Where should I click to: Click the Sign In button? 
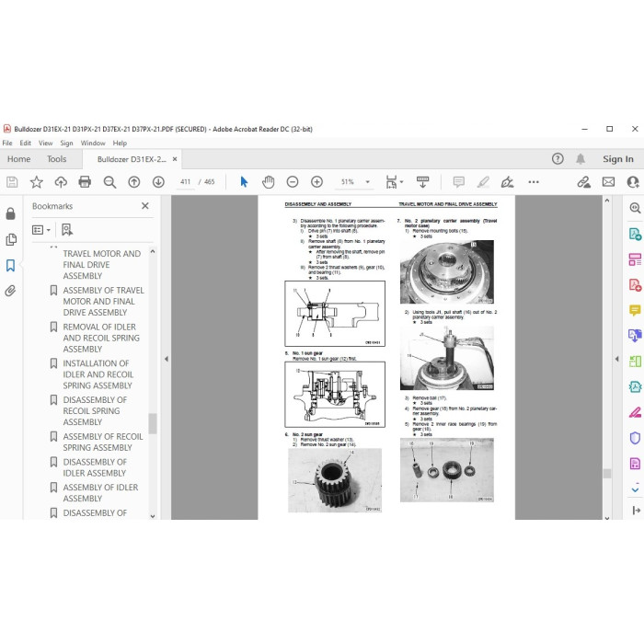[x=618, y=159]
